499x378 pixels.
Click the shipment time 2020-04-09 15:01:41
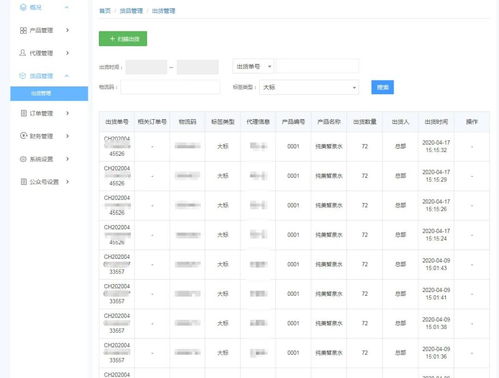pyautogui.click(x=436, y=294)
